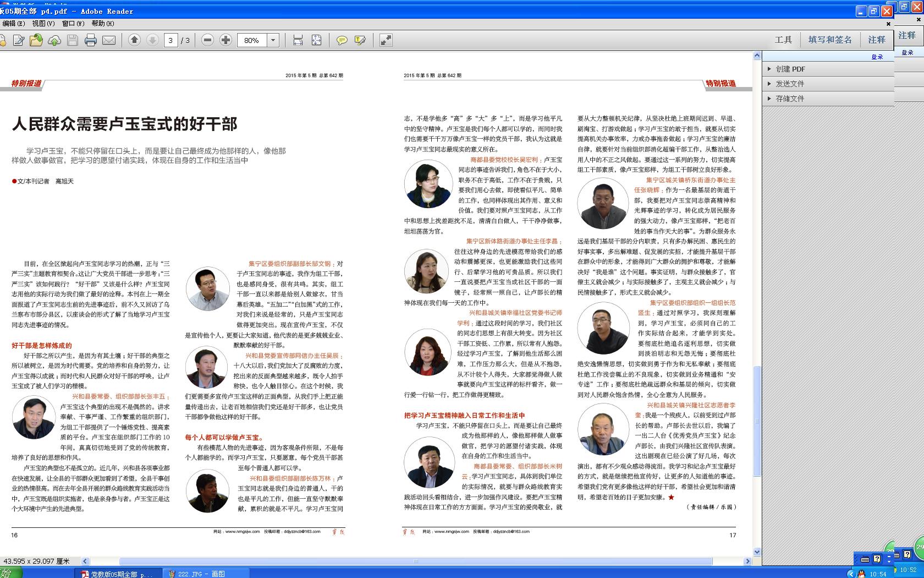
Task: Click the QQ penguin tray icon
Action: point(861,574)
